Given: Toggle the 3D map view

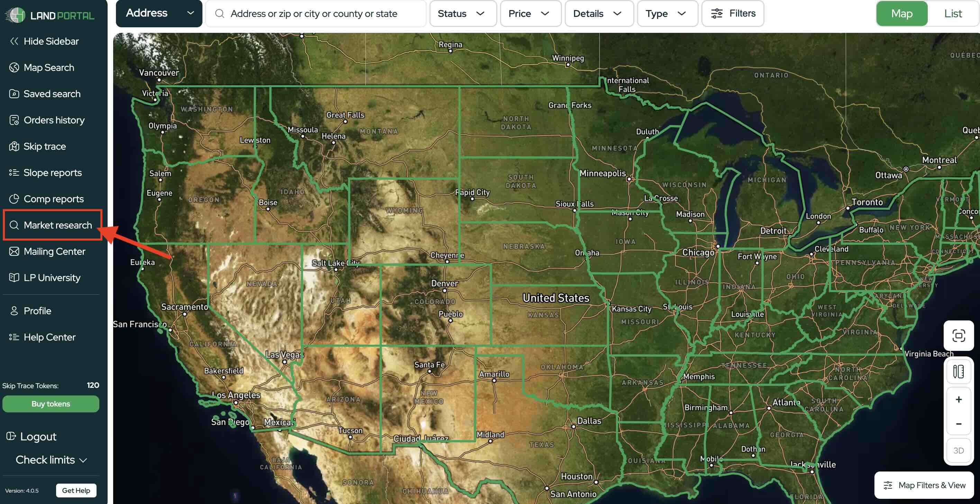Looking at the screenshot, I should point(958,450).
